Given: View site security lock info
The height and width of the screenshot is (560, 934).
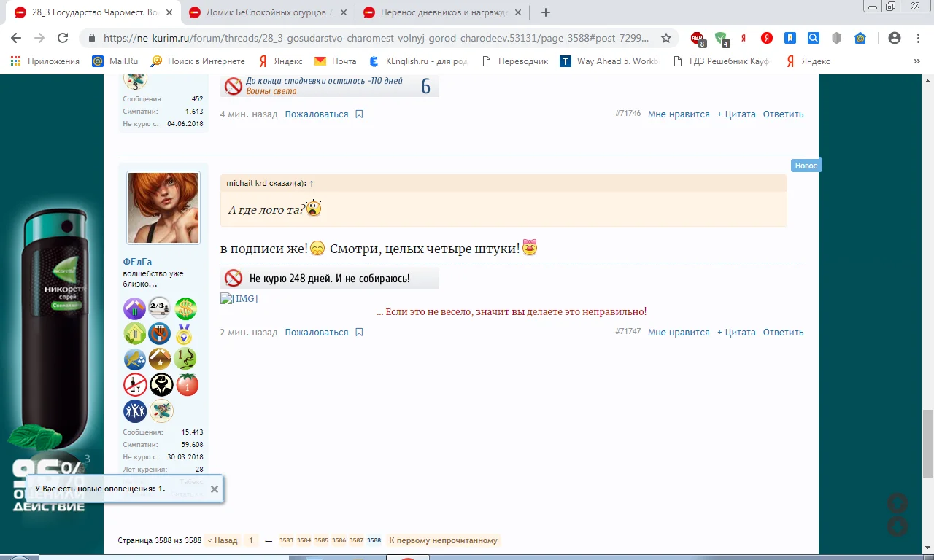Looking at the screenshot, I should point(92,39).
